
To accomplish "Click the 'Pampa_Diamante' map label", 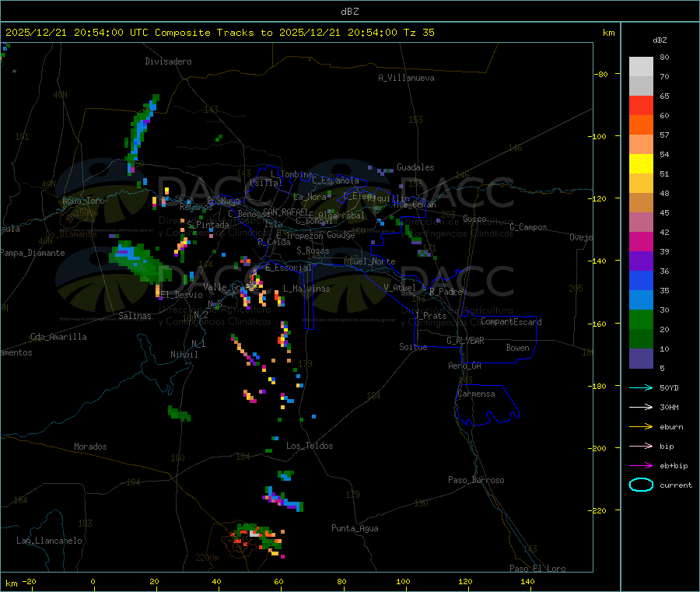I will point(32,253).
